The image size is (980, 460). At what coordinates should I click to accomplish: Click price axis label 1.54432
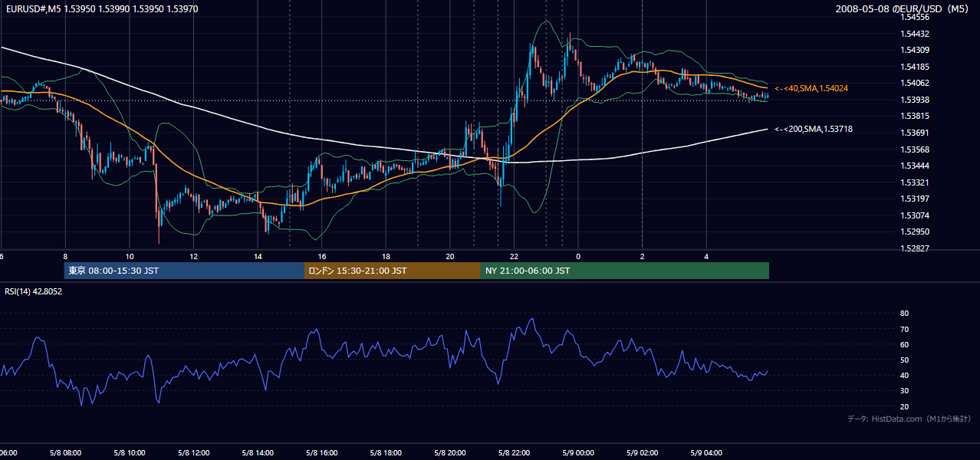916,34
